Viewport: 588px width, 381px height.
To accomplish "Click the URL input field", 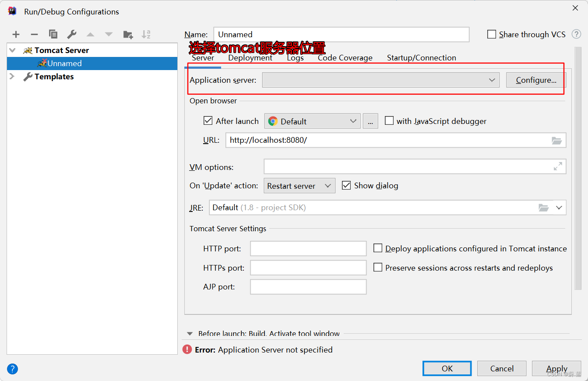I will [x=396, y=141].
